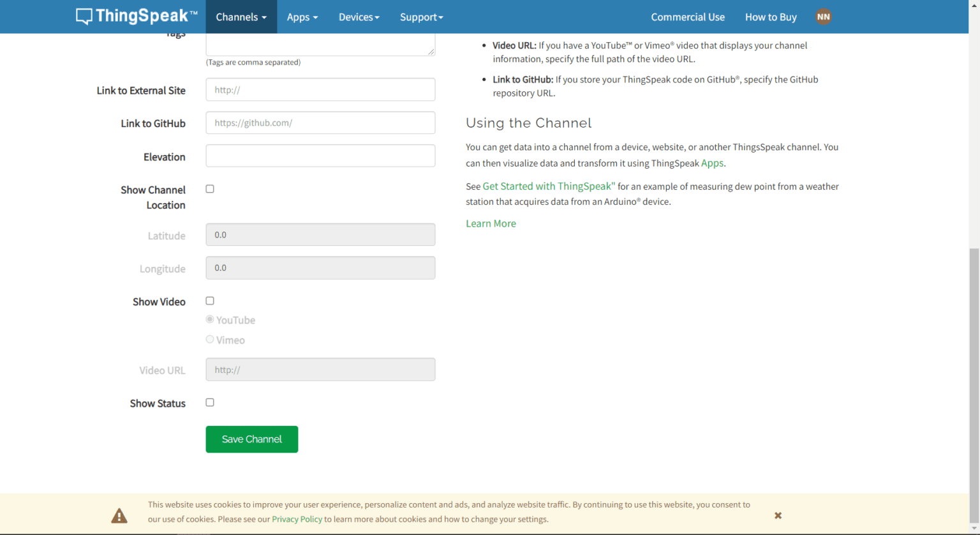Open the Apps dropdown menu
Viewport: 980px width, 535px height.
(302, 17)
